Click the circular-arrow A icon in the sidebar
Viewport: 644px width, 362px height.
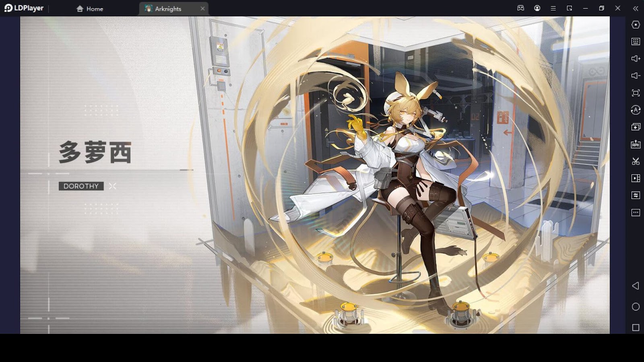point(636,110)
